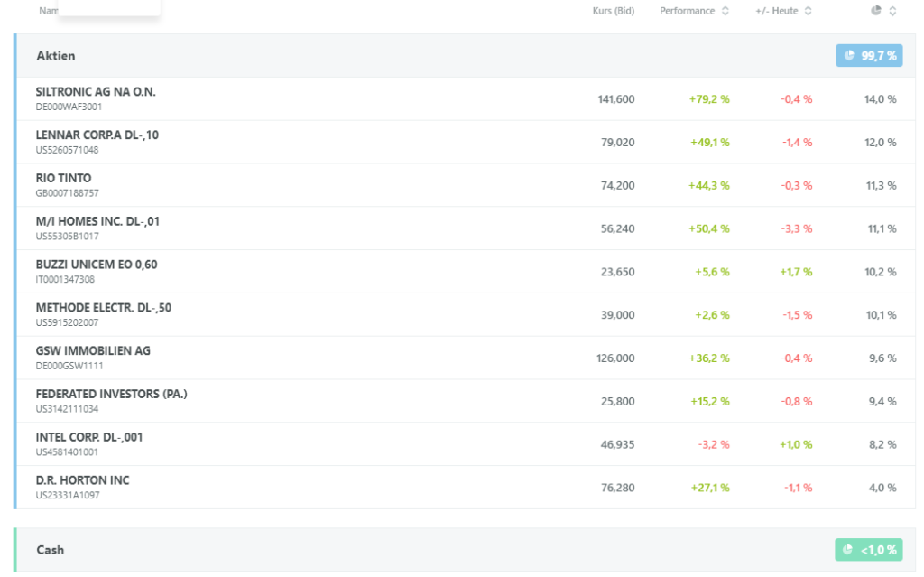
Task: Click Federated performance +15,2 %
Action: tap(710, 401)
